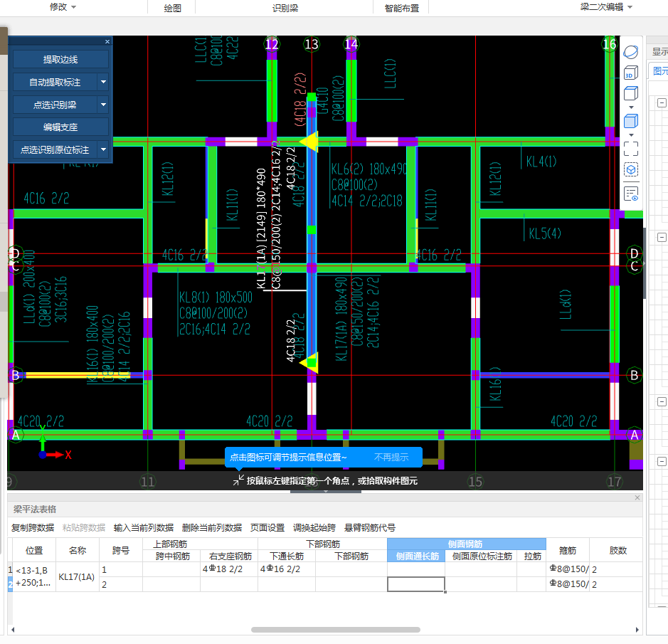This screenshot has width=668, height=644.
Task: Click the 提取边线 button
Action: pyautogui.click(x=60, y=59)
